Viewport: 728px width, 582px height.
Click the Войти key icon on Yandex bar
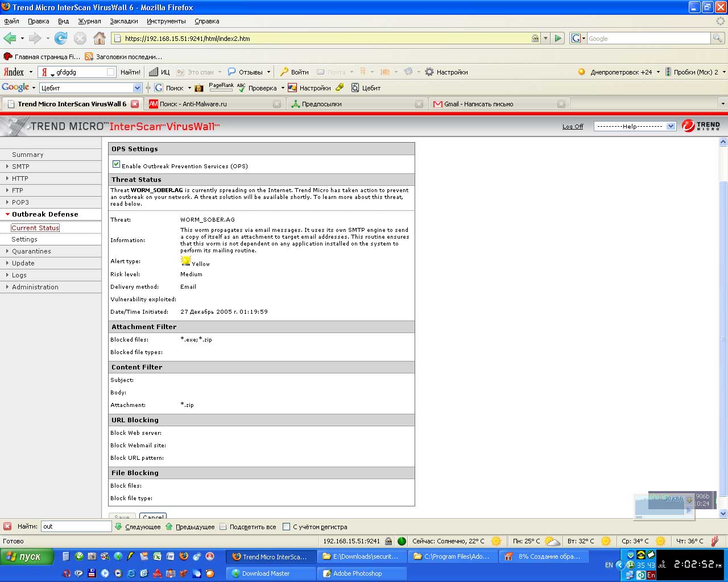click(x=294, y=72)
